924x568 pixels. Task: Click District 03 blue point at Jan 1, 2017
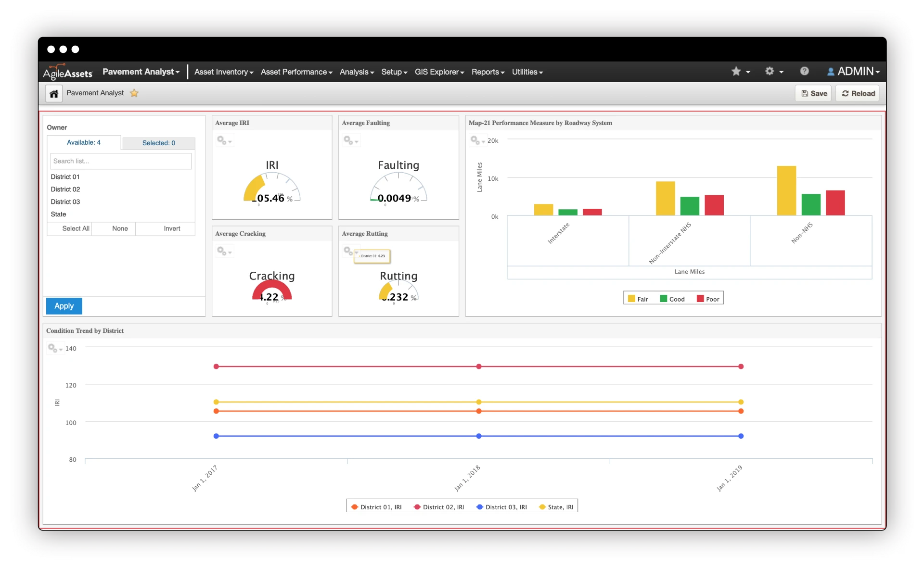click(x=216, y=436)
